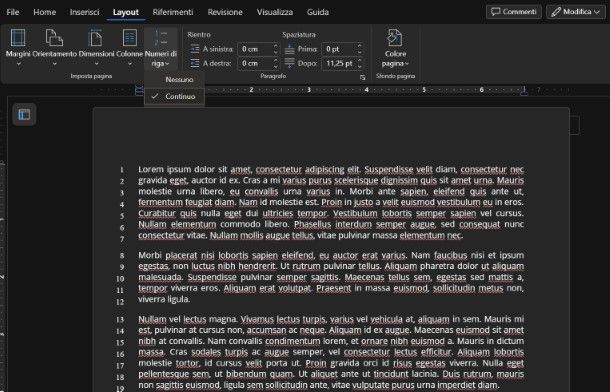
Task: Click the right indent icon beside A destra
Action: coord(195,63)
